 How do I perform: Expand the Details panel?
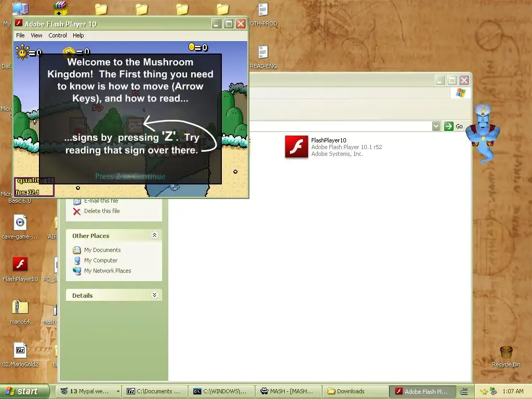[154, 295]
